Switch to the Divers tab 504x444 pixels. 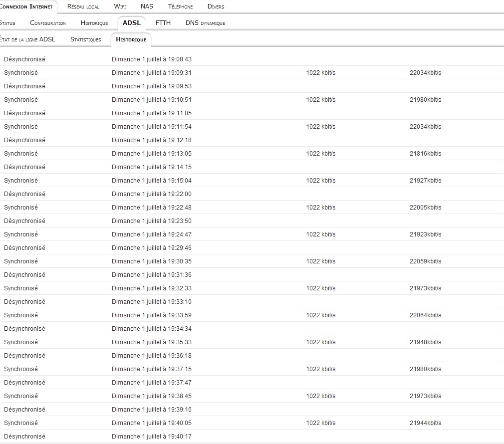tap(216, 6)
